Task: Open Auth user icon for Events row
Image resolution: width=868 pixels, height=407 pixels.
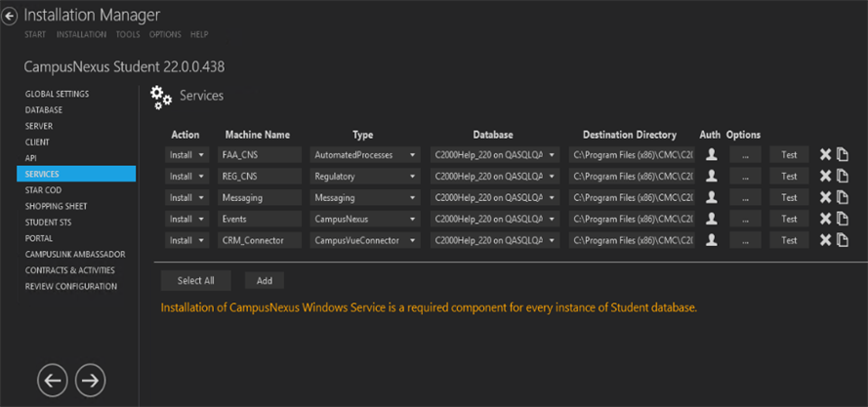Action: pyautogui.click(x=712, y=219)
